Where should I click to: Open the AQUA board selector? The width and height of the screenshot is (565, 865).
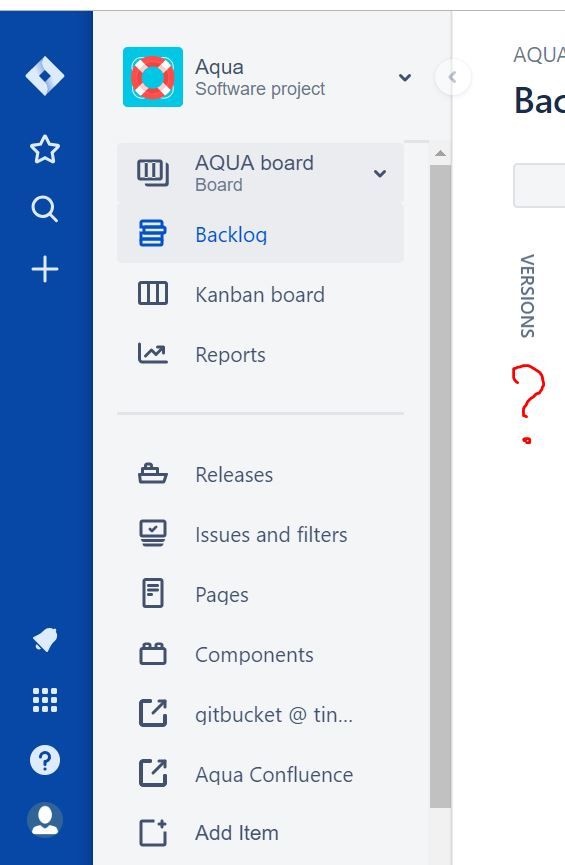click(260, 173)
